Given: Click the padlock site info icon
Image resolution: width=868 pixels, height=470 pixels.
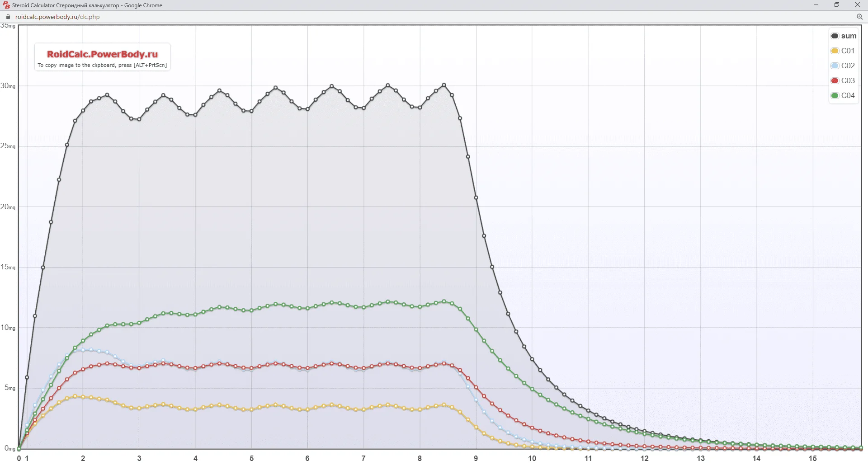Looking at the screenshot, I should 8,17.
